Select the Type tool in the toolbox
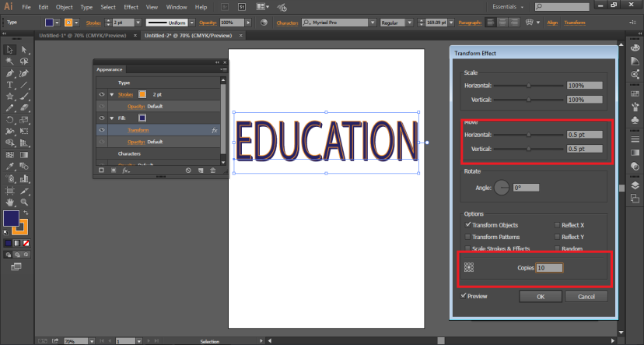The image size is (644, 345). [x=10, y=84]
